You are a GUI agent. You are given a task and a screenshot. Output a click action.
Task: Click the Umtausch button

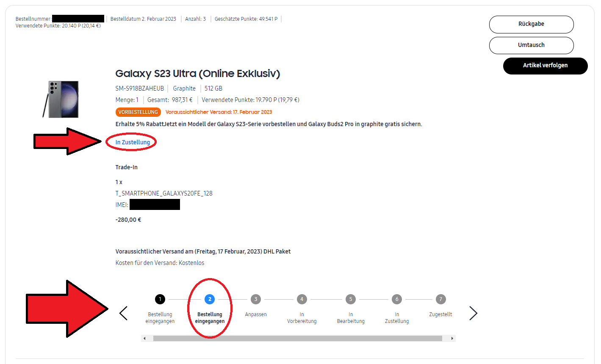click(x=531, y=45)
